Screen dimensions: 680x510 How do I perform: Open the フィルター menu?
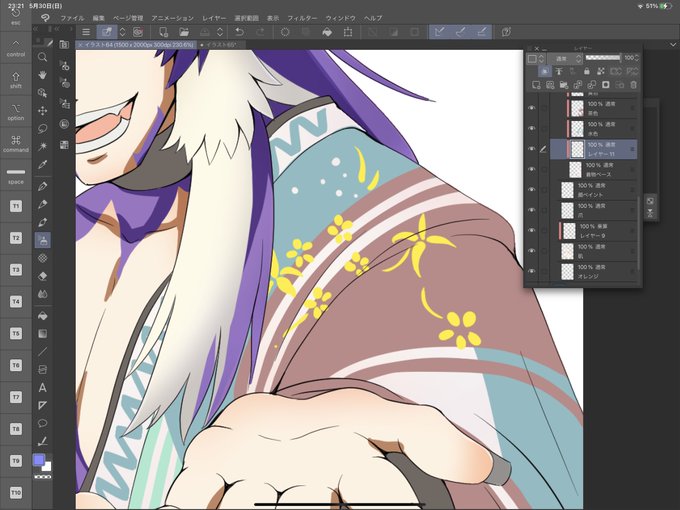tap(302, 18)
